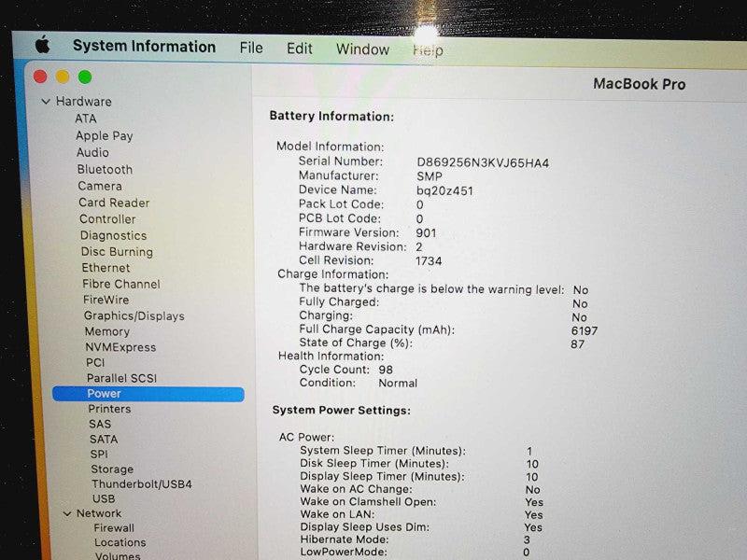Screen dimensions: 747x560
Task: Select SATA in the sidebar
Action: coord(104,439)
